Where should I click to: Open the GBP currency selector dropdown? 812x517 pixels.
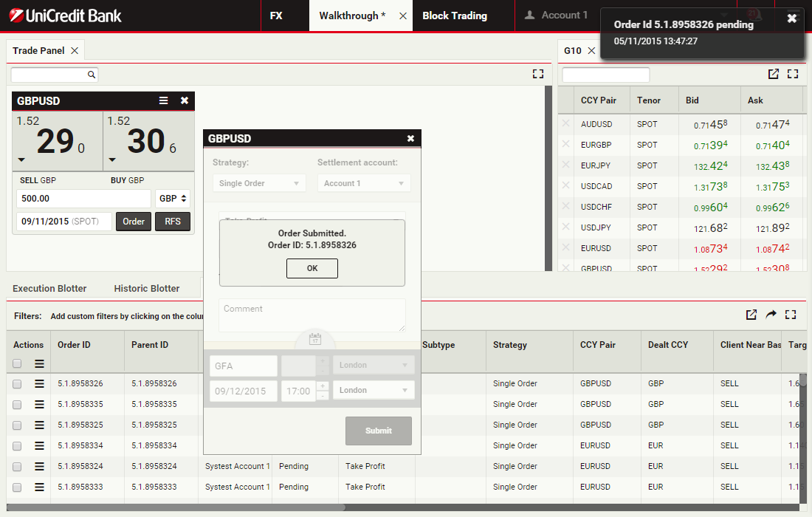(x=173, y=199)
